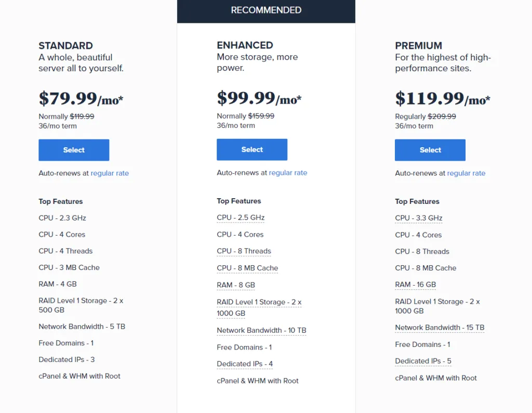The width and height of the screenshot is (532, 413).
Task: Open Enhanced plan's regular rate link
Action: click(288, 173)
